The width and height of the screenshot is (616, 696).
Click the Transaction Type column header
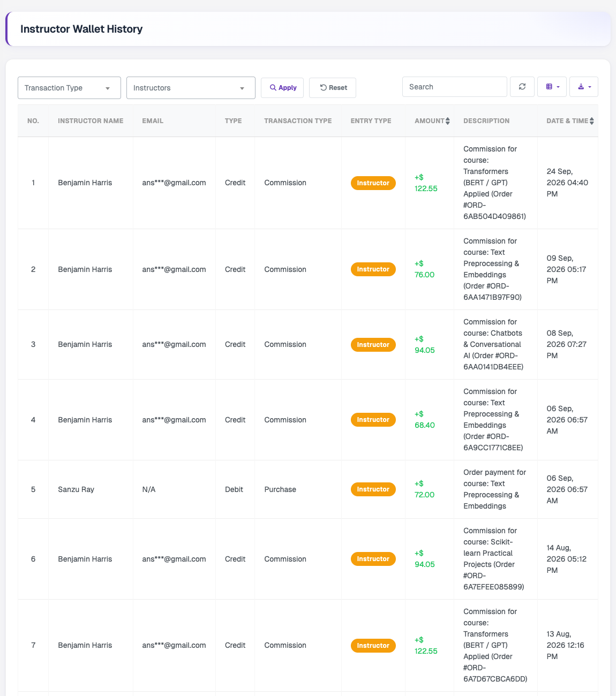click(x=298, y=121)
